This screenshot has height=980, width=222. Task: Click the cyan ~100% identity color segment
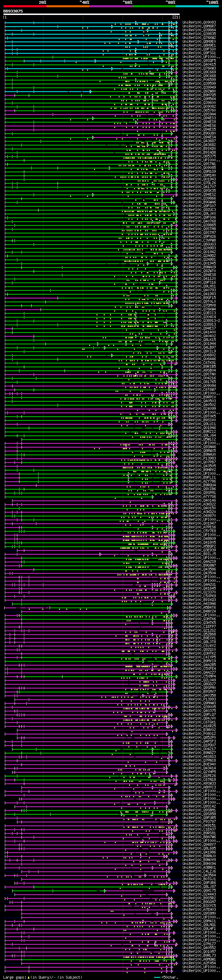click(197, 6)
